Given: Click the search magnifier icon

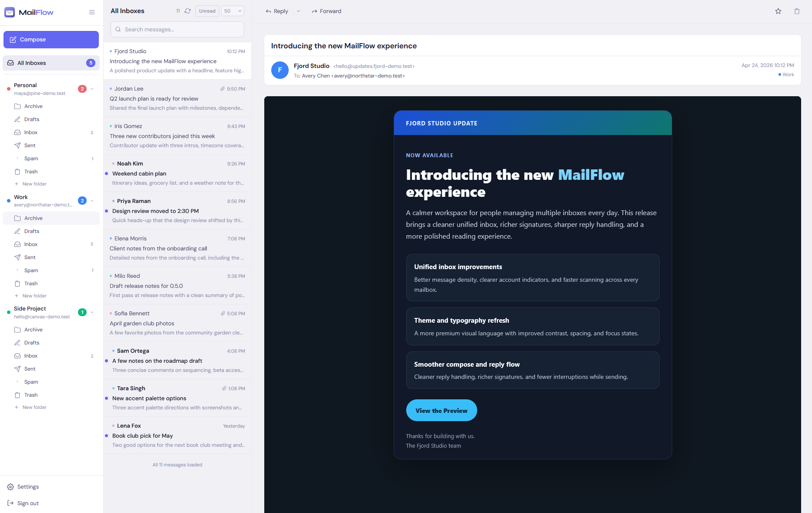Looking at the screenshot, I should [x=118, y=29].
